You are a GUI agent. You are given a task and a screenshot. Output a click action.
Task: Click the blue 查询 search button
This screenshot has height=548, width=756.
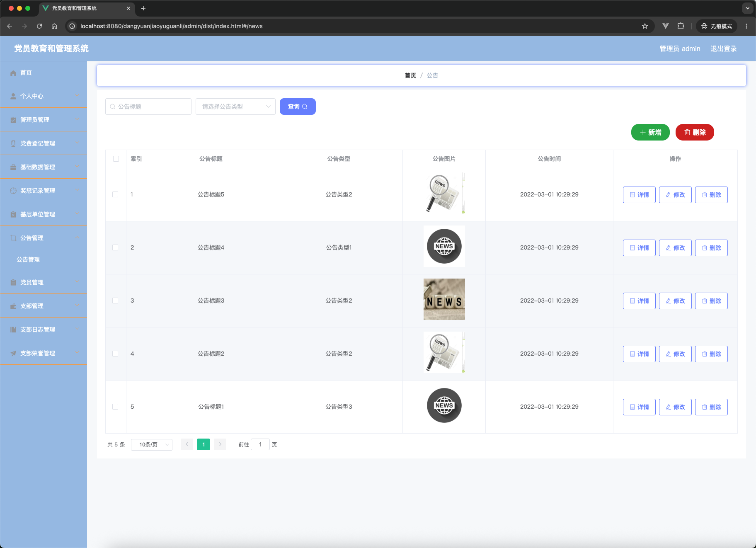point(298,107)
